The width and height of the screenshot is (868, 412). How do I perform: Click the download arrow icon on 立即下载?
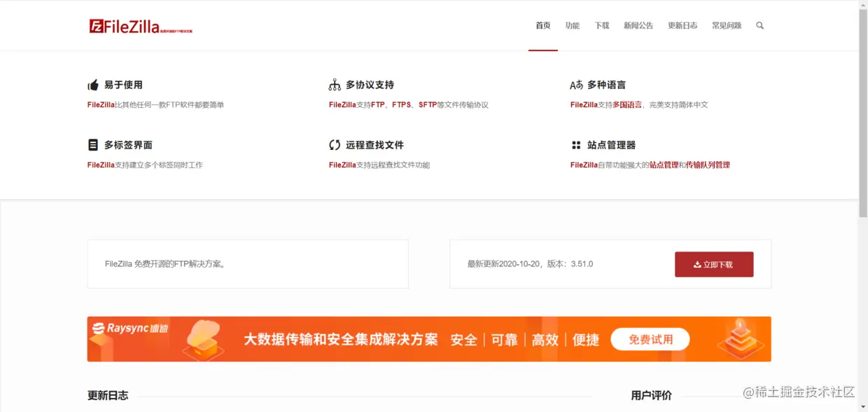coord(696,264)
